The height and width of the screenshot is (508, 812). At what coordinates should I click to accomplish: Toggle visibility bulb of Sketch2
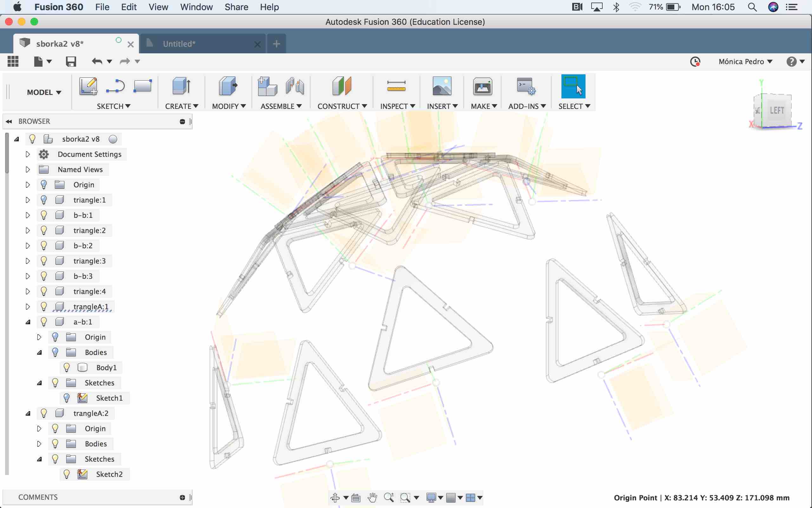point(66,474)
